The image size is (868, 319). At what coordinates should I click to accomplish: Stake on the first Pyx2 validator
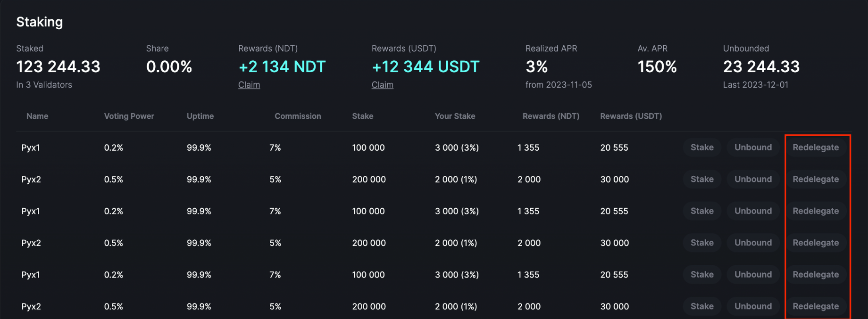click(x=701, y=179)
